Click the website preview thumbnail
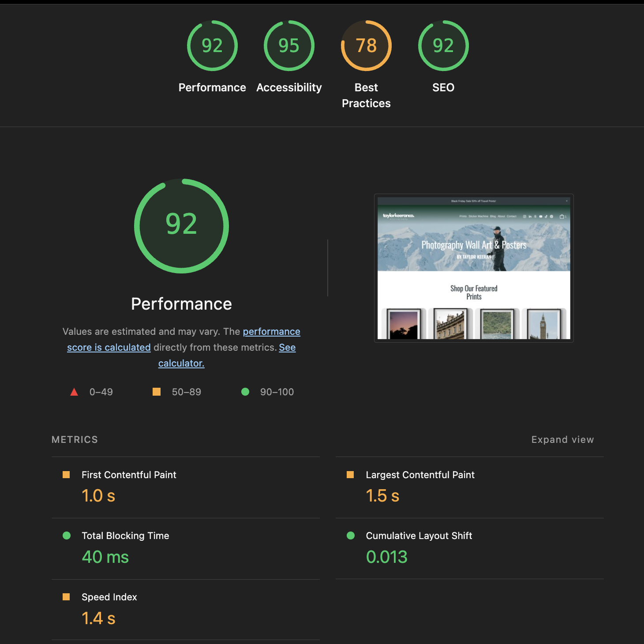Screen dimensions: 644x644 (x=474, y=268)
